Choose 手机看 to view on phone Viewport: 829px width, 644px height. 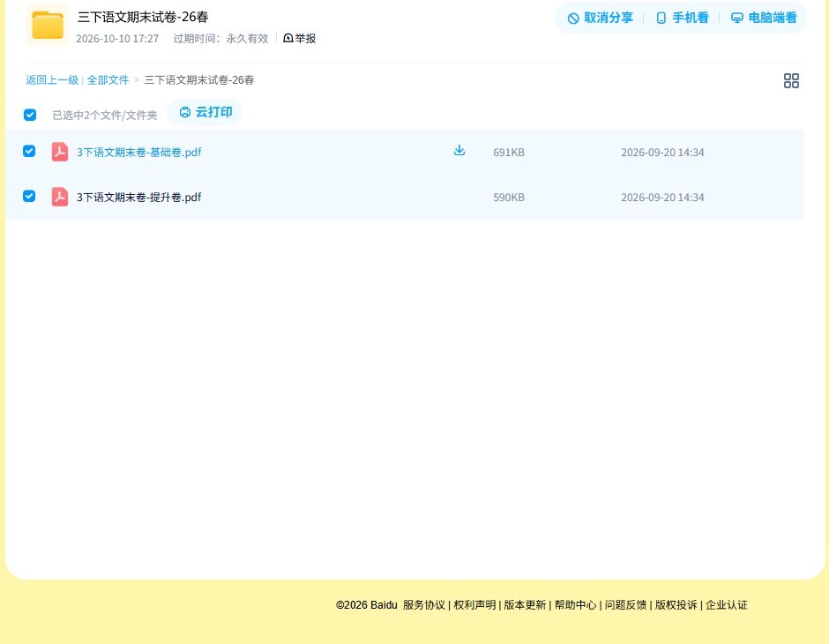click(x=682, y=18)
